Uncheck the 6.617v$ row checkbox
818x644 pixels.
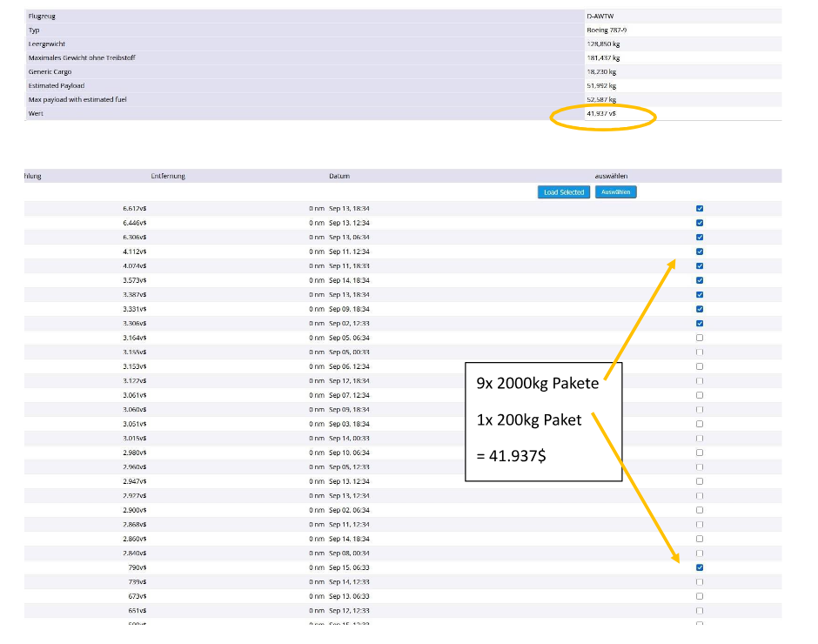[700, 209]
